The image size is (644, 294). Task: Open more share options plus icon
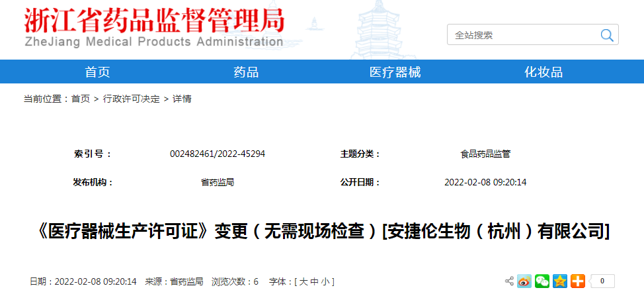pyautogui.click(x=578, y=281)
